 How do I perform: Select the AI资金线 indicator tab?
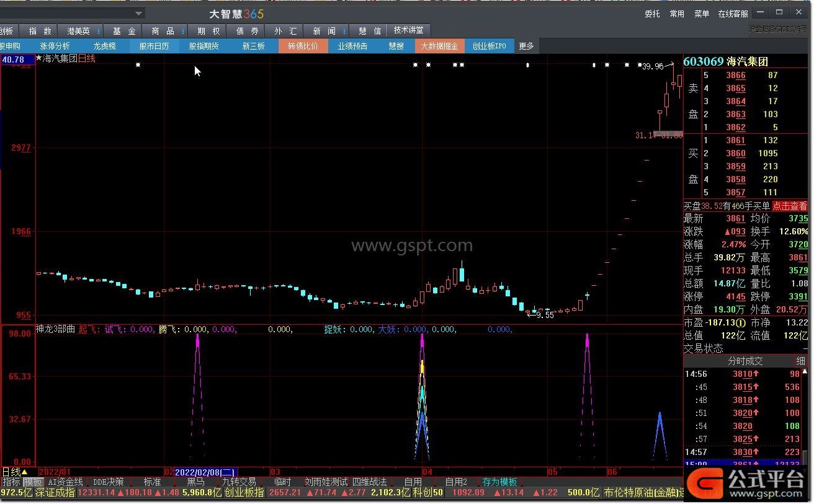[x=66, y=482]
